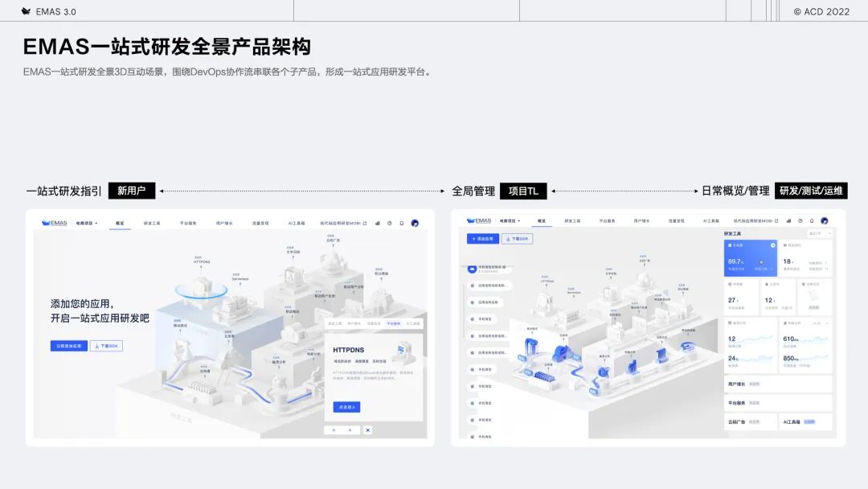This screenshot has width=868, height=489.
Task: Select 用户增长 tab in new-user mockup nav
Action: (224, 223)
